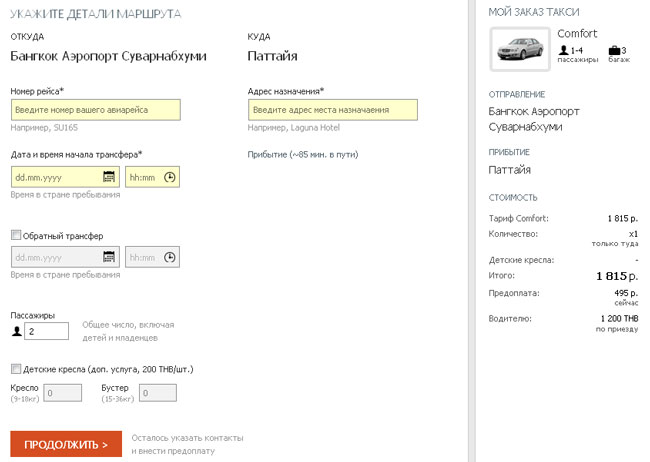Click the Детские кресла: row in order summary

[x=563, y=260]
